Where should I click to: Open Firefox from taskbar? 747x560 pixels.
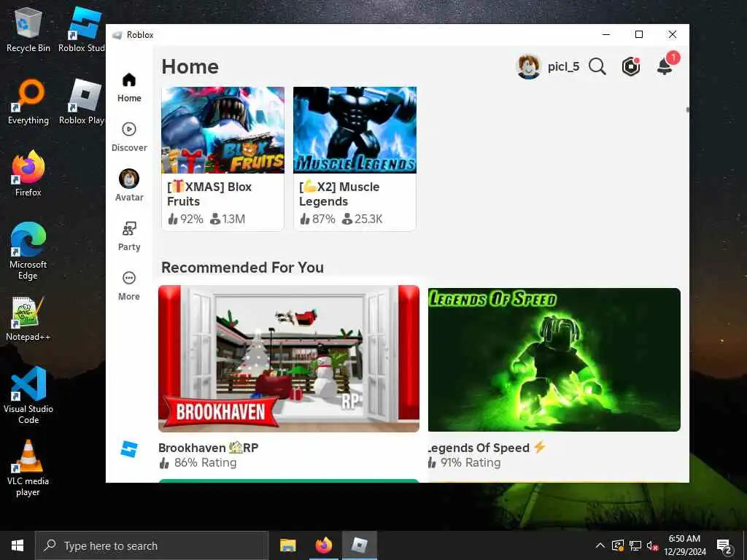323,545
